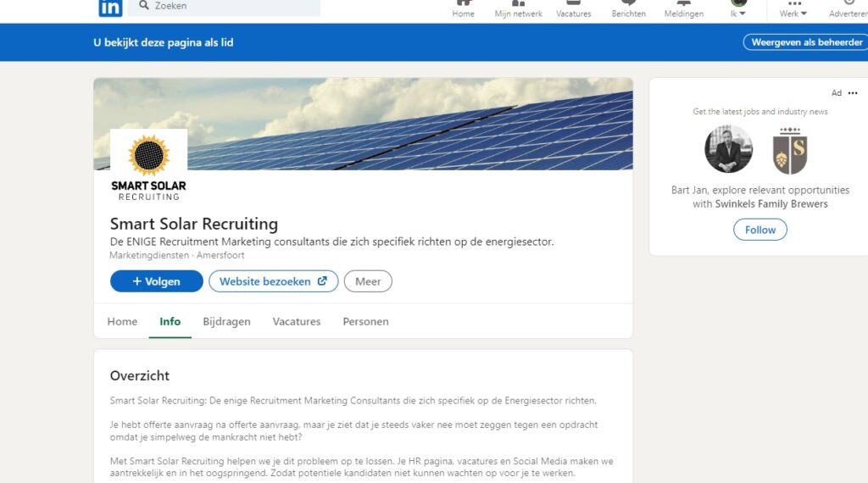Open LinkedIn home via the logo
The image size is (868, 483).
110,7
